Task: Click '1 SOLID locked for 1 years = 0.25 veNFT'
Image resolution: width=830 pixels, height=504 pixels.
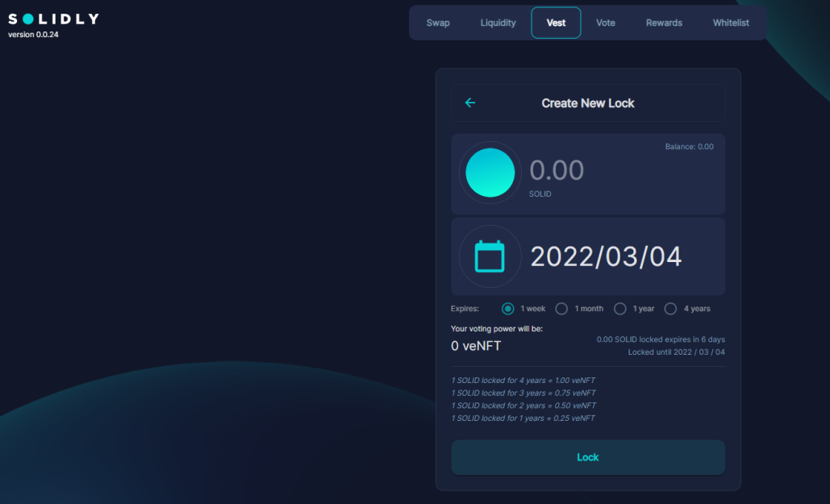Action: pos(523,419)
